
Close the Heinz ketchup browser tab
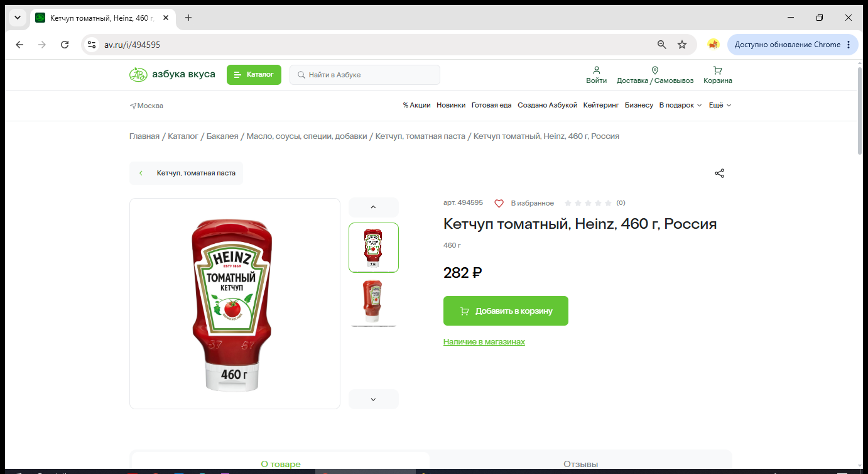click(166, 18)
